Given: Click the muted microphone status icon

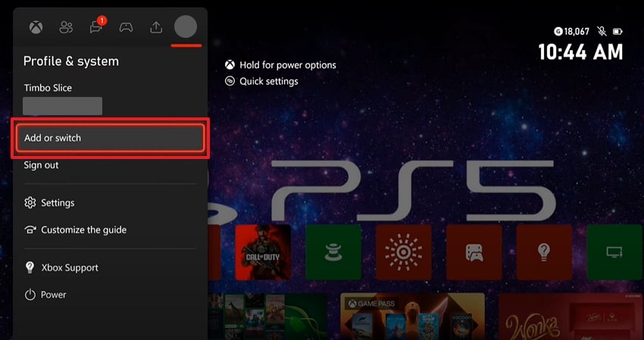Looking at the screenshot, I should pyautogui.click(x=602, y=31).
